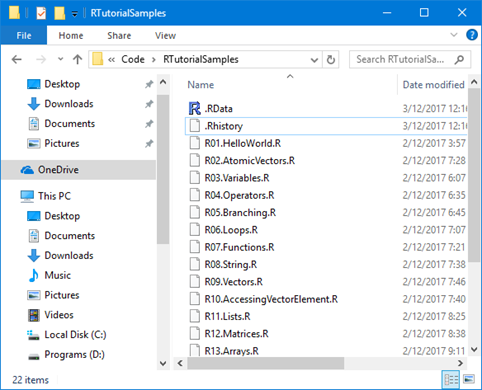Select the R06.Loops.R file
Screen dimensions: 482x390
tap(231, 230)
